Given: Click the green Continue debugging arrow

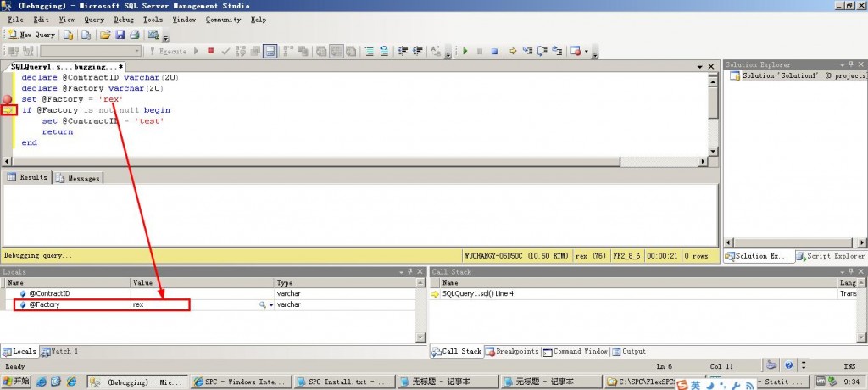Looking at the screenshot, I should pyautogui.click(x=465, y=51).
